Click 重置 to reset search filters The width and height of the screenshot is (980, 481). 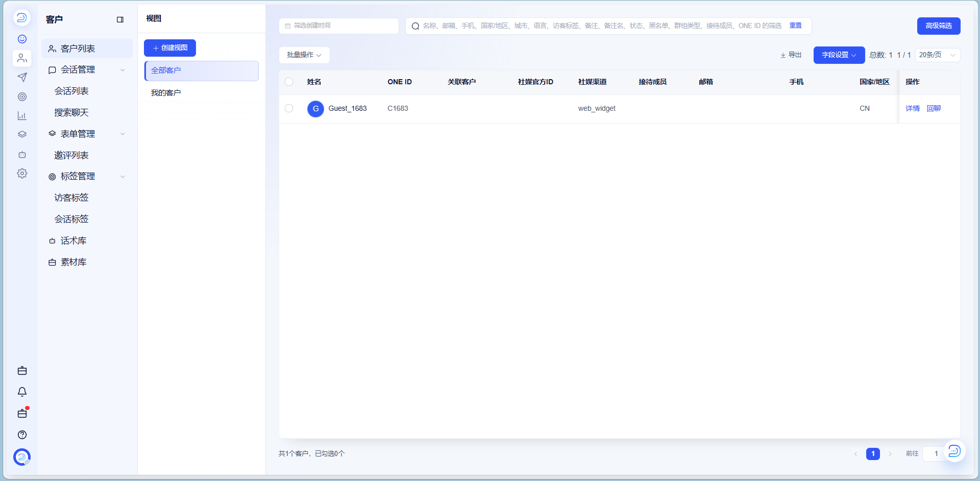tap(795, 26)
